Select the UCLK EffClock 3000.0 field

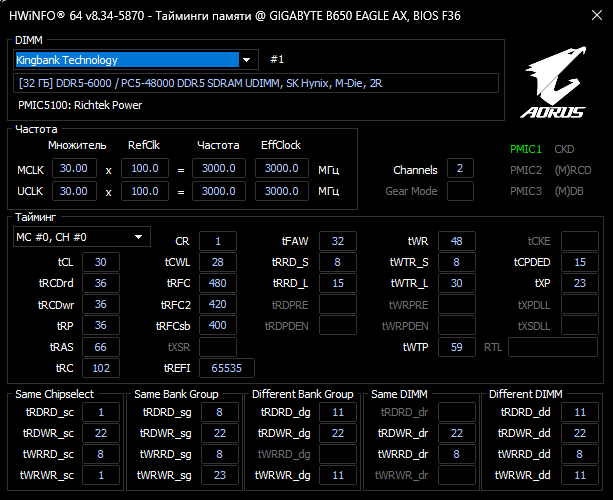click(281, 191)
